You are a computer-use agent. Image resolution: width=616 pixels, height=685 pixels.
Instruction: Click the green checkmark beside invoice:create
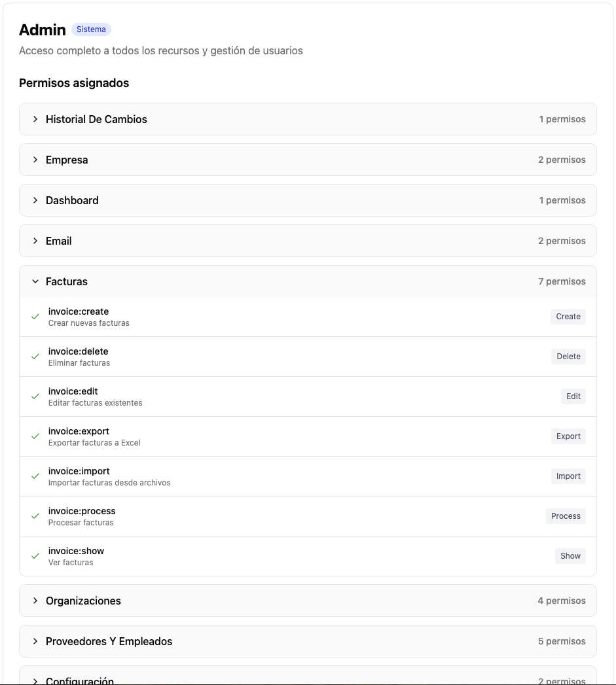[35, 317]
